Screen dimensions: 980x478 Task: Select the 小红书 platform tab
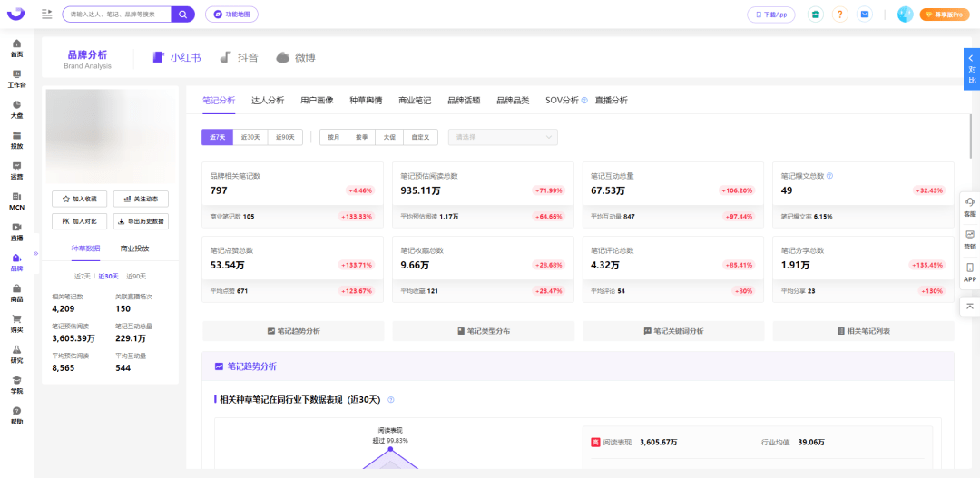(x=177, y=57)
